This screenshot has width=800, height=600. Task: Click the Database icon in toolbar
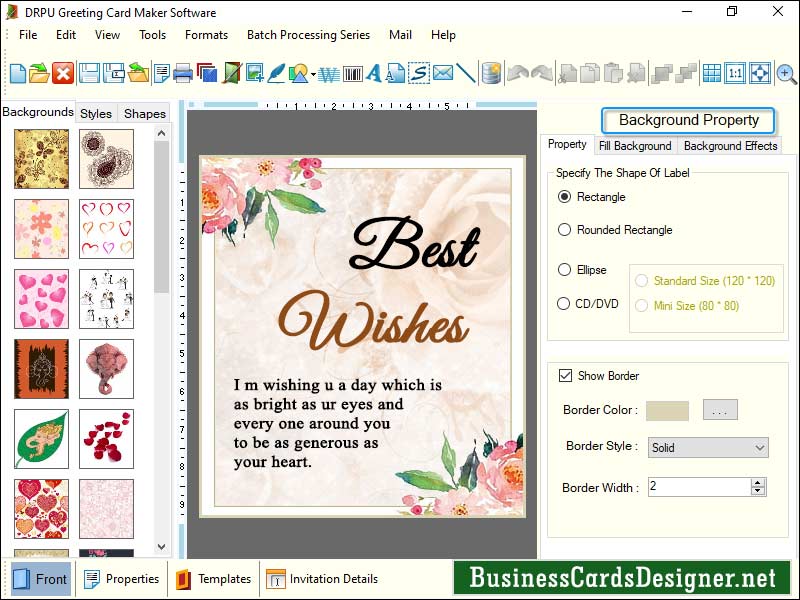click(491, 73)
